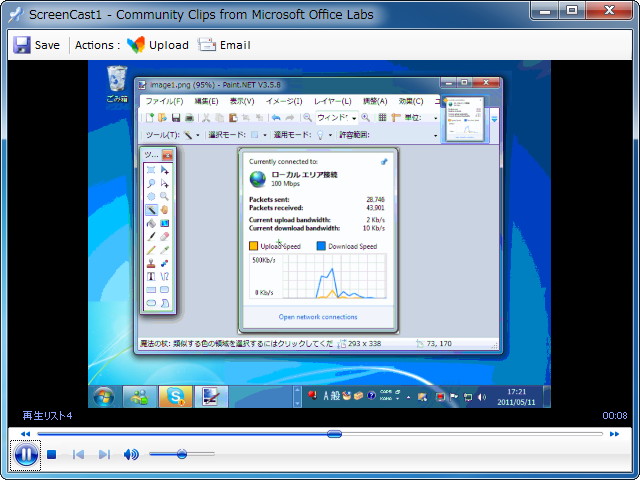
Task: Select the Ellipse Select tool
Action: 151,196
